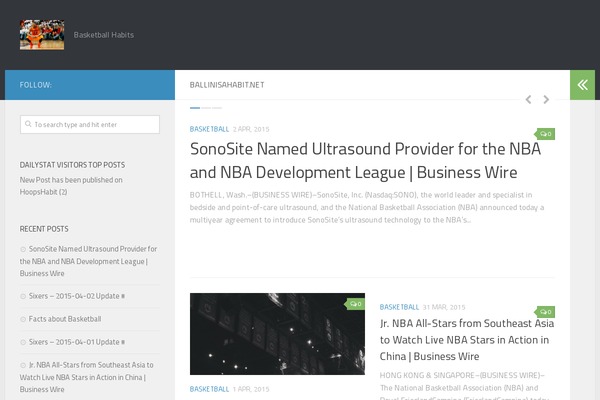Open SonoSite post in Recent Posts sidebar
This screenshot has width=600, height=400.
point(88,261)
